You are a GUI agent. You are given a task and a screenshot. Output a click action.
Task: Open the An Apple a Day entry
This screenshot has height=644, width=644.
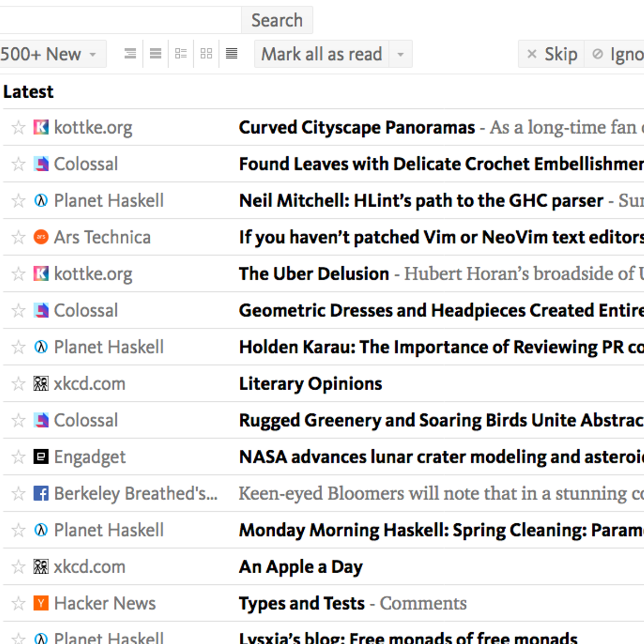coord(301,567)
